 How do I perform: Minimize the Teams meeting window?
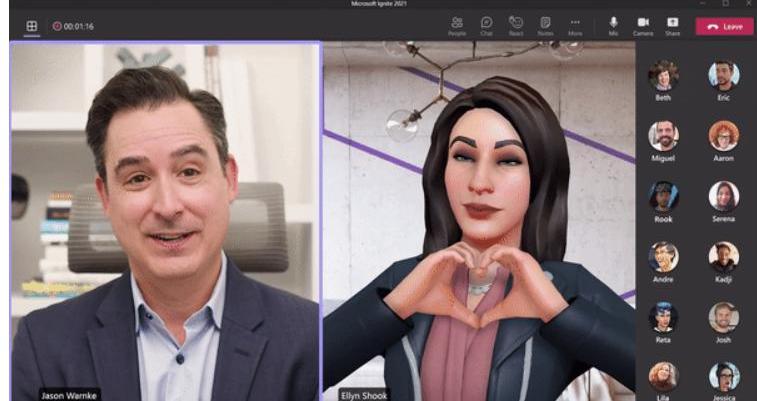(704, 3)
